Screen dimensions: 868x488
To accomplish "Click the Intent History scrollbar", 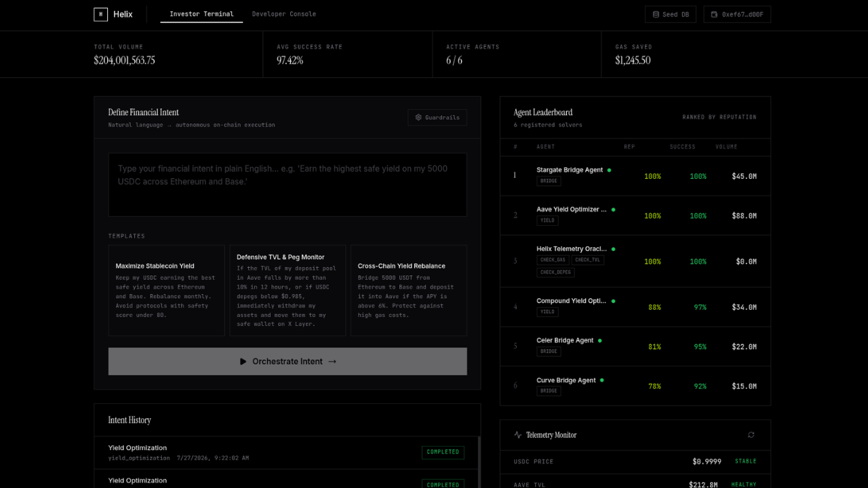I will (479, 462).
